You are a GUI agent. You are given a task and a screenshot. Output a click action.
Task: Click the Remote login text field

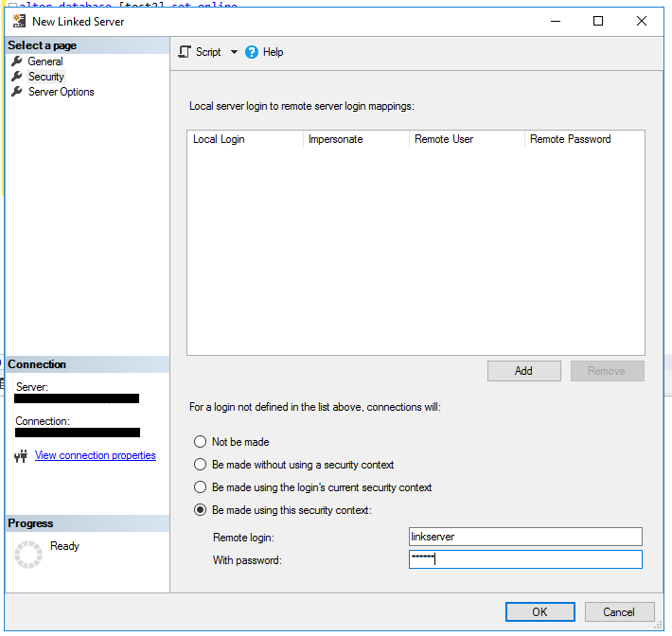point(525,537)
